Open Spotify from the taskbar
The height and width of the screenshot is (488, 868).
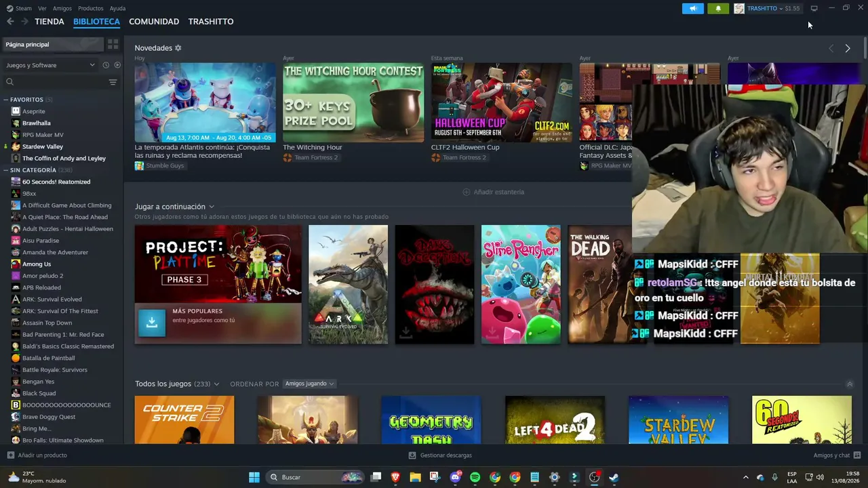(475, 477)
